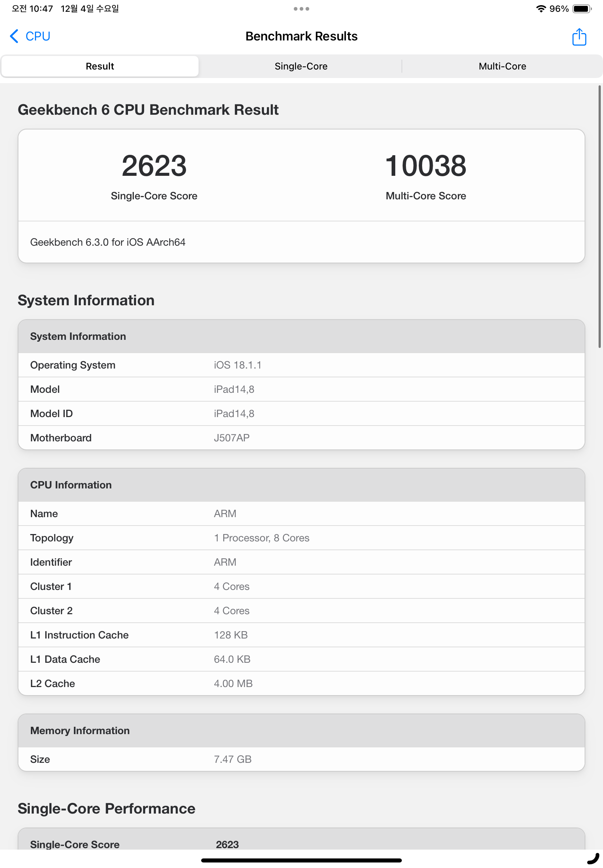Tap the share icon in the top bar
Viewport: 603px width, 868px height.
coord(579,37)
